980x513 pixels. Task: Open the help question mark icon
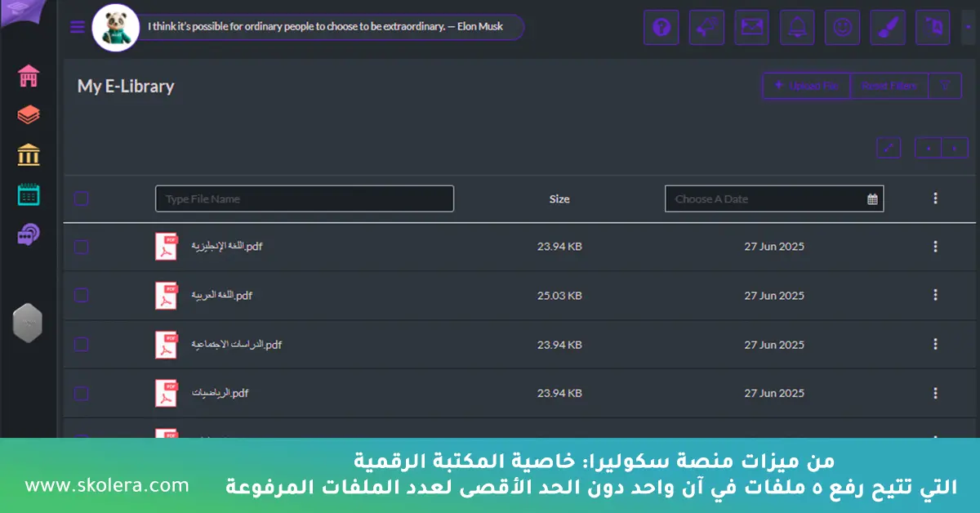(x=661, y=28)
